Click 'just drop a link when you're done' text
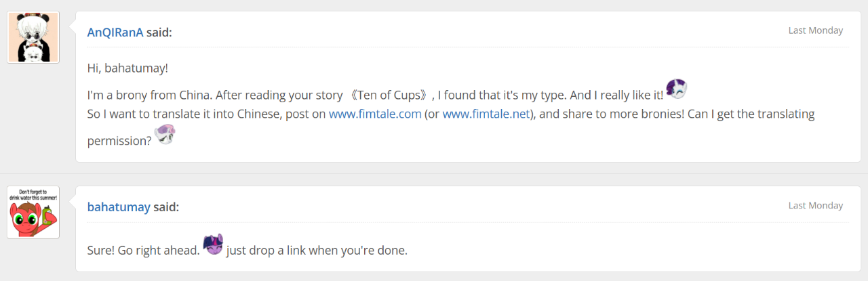This screenshot has width=868, height=281. [317, 251]
